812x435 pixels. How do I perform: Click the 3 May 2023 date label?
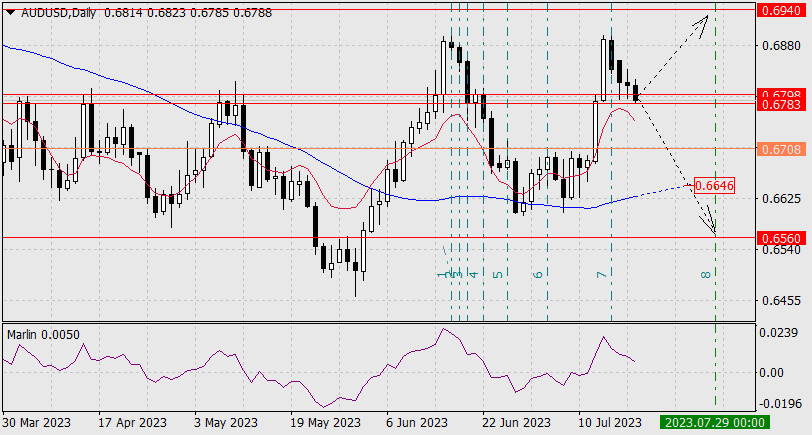click(226, 423)
